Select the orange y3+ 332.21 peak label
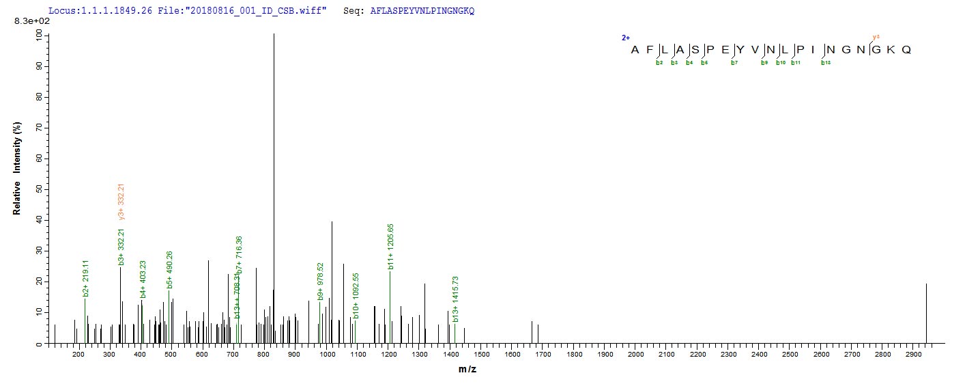This screenshot has width=980, height=384. [x=121, y=202]
